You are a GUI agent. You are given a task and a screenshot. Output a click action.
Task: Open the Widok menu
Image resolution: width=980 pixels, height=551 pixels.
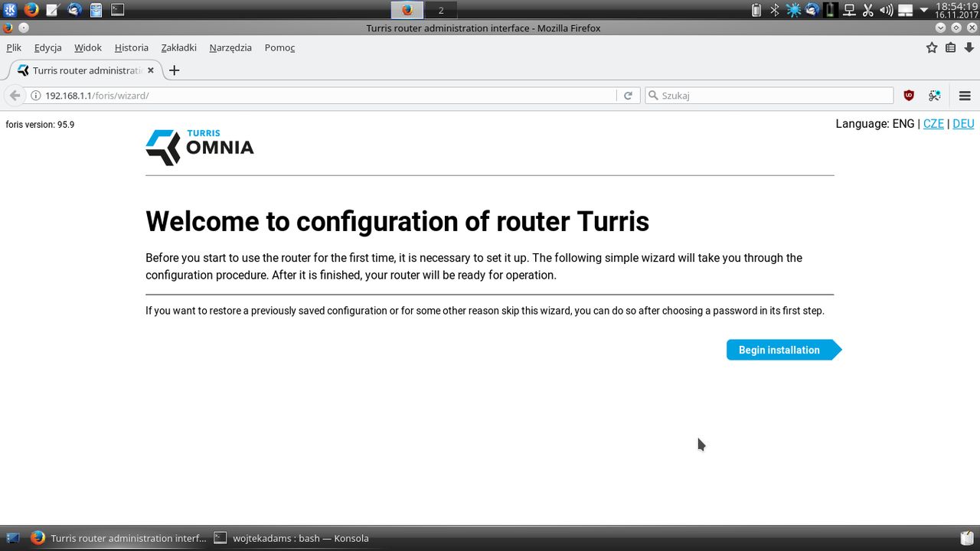coord(88,47)
